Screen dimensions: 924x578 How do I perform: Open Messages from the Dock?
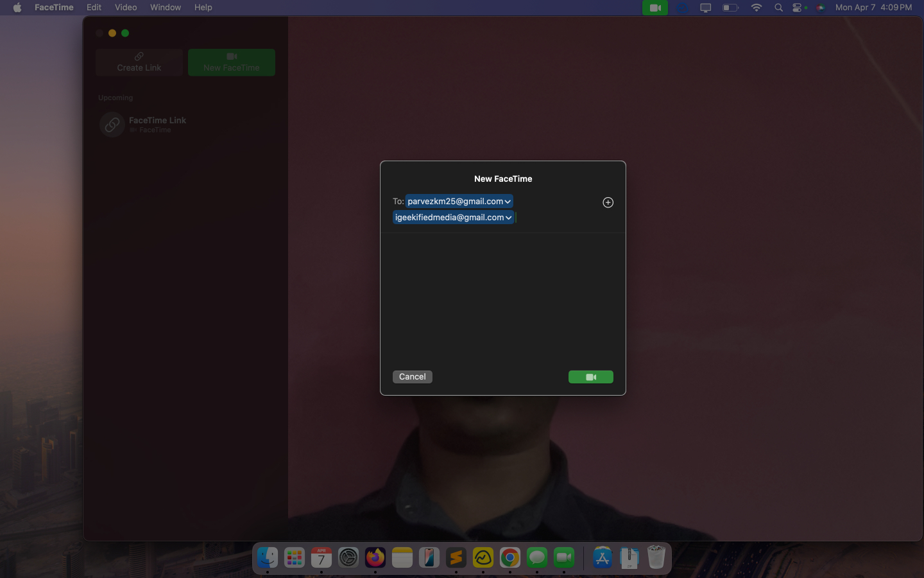537,558
